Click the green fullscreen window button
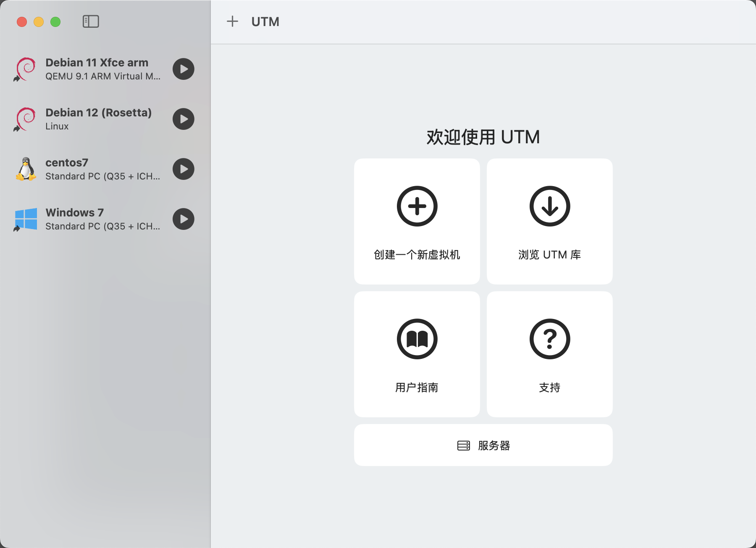This screenshot has height=548, width=756. (55, 22)
